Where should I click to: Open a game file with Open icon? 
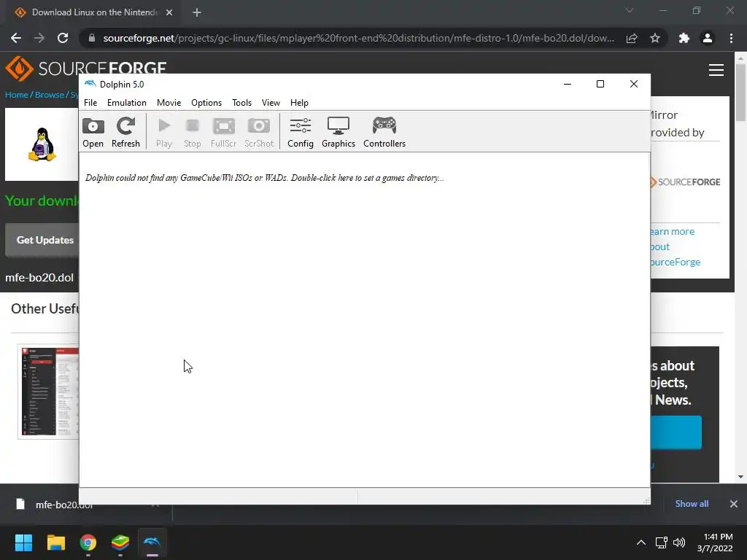click(x=93, y=132)
